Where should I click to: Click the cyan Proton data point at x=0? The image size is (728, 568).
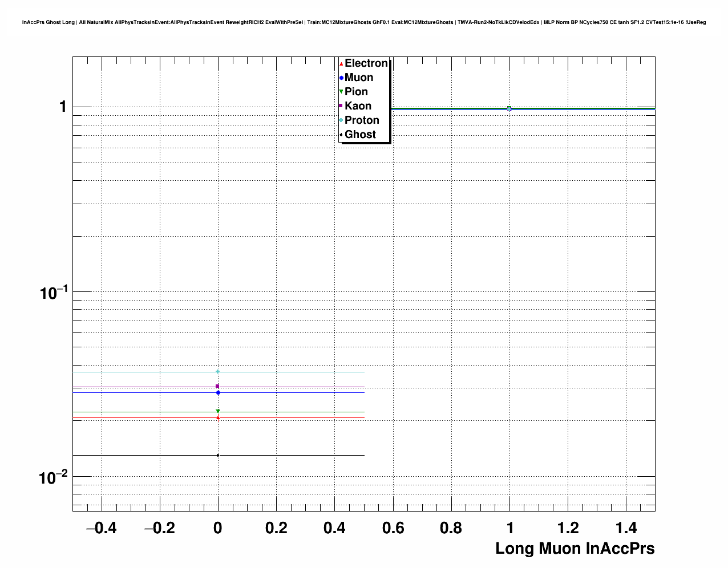coord(217,372)
